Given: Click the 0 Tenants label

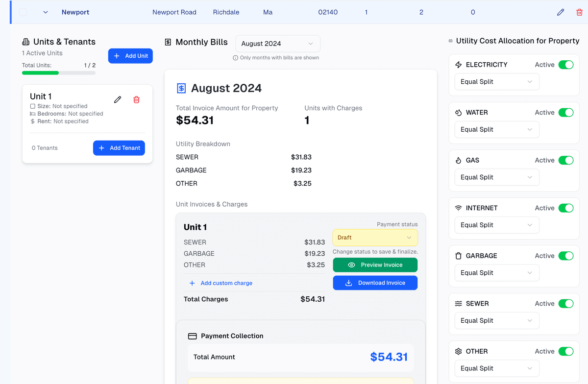Looking at the screenshot, I should pos(45,148).
